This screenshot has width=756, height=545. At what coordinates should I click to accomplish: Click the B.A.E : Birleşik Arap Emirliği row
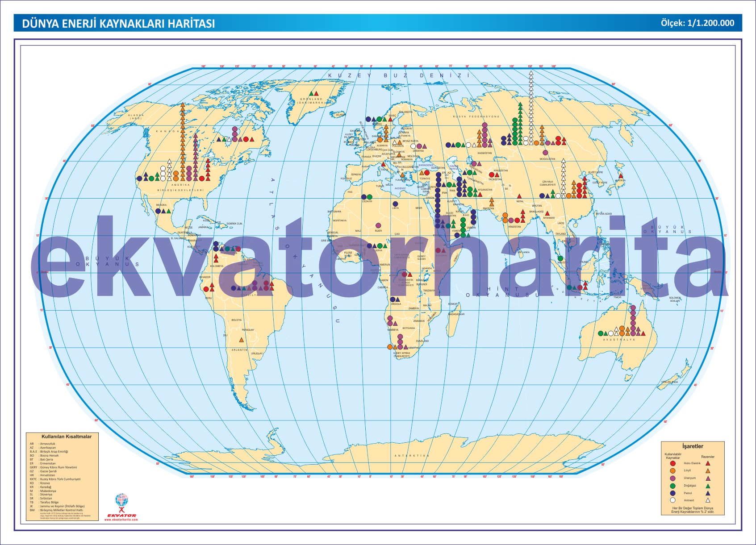click(x=49, y=452)
